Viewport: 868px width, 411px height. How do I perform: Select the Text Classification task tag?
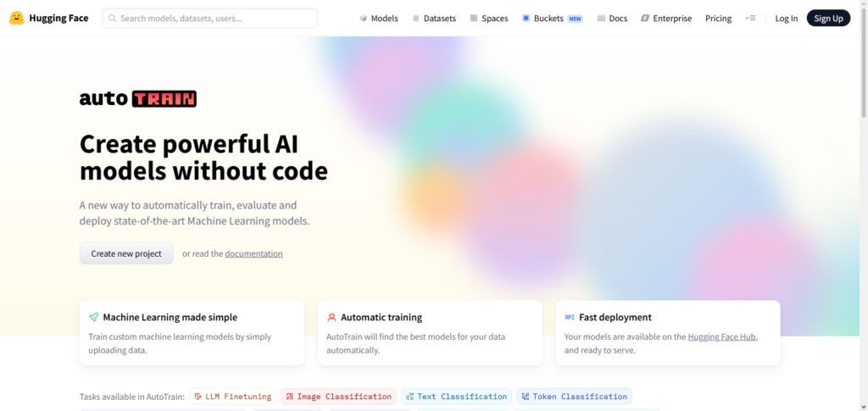click(x=456, y=397)
